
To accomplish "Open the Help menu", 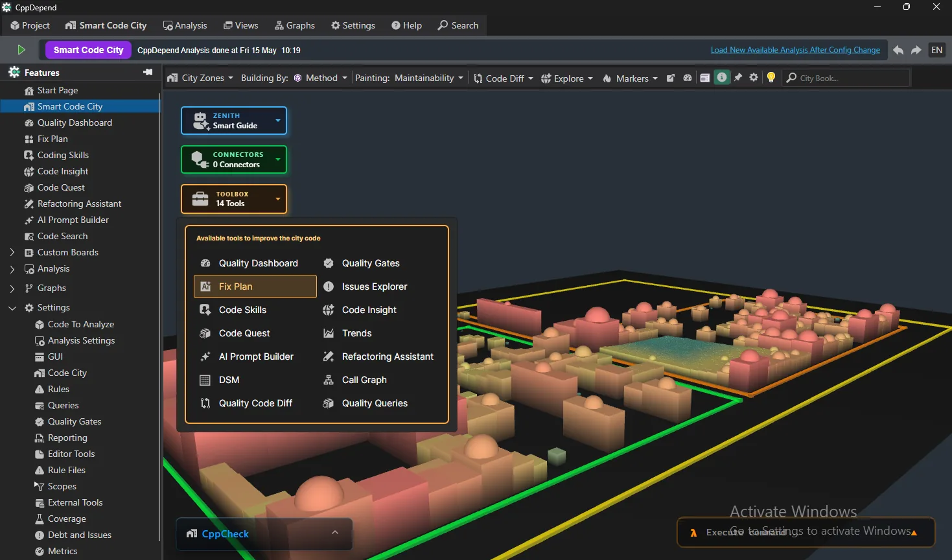I will pyautogui.click(x=406, y=25).
